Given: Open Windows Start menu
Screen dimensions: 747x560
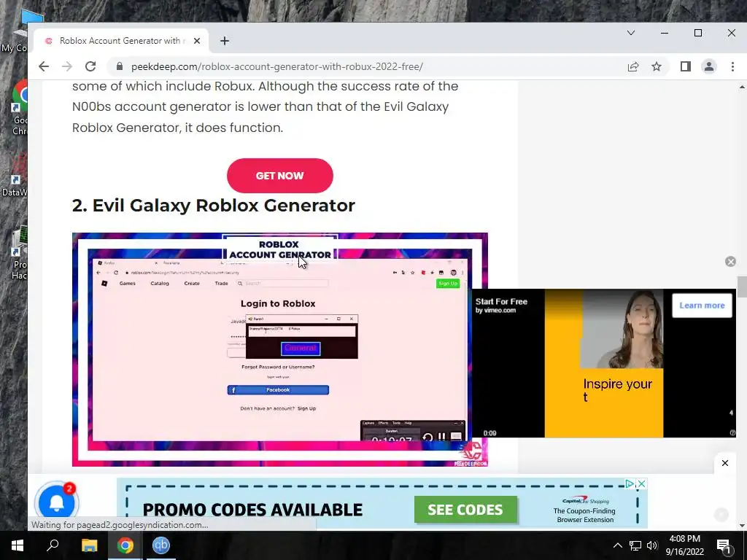Looking at the screenshot, I should click(x=18, y=545).
